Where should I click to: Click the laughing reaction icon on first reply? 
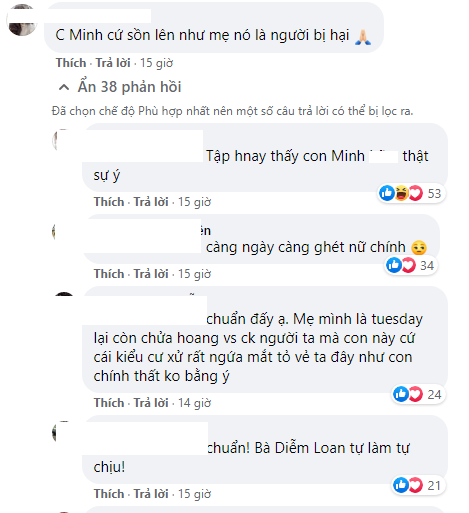coord(401,193)
